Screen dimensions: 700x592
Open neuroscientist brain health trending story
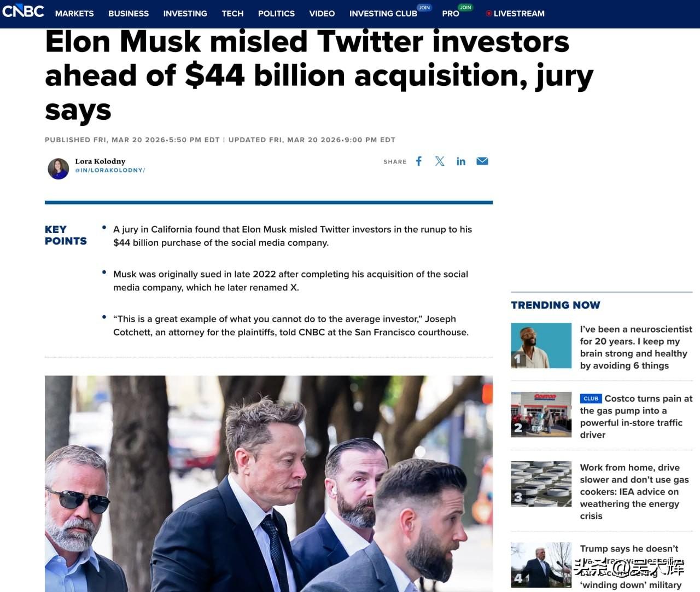coord(635,347)
